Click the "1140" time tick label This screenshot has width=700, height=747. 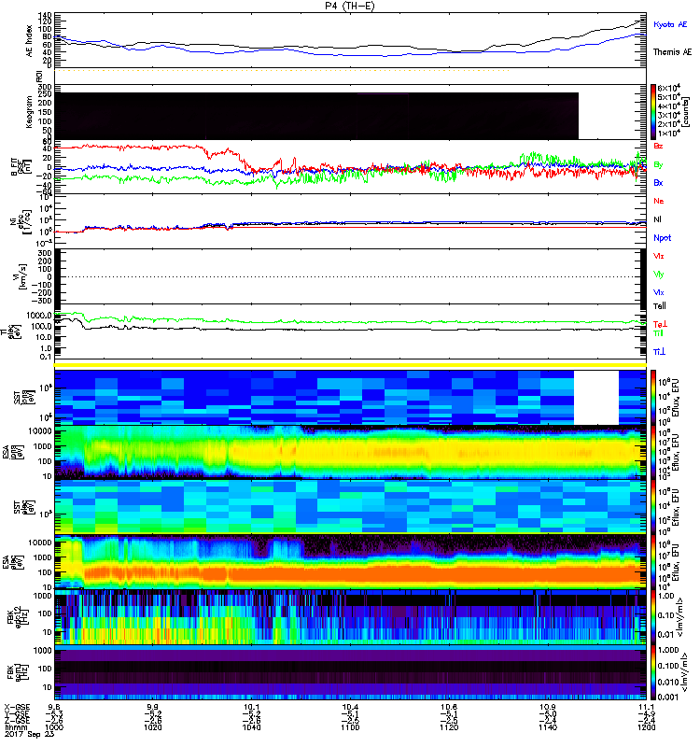[x=548, y=727]
